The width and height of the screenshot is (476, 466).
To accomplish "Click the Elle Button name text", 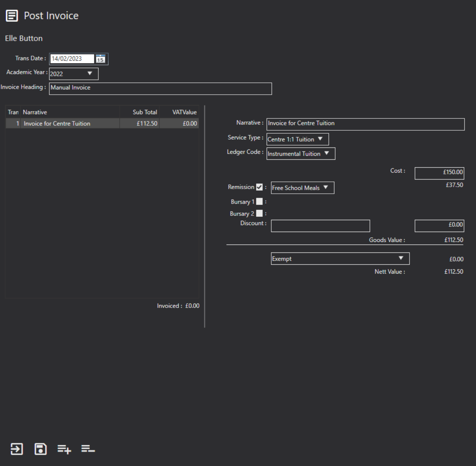I will point(24,38).
